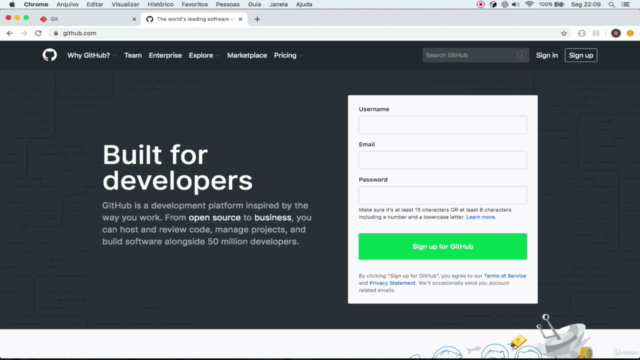
Task: Bookmark page with star icon
Action: coord(564,33)
